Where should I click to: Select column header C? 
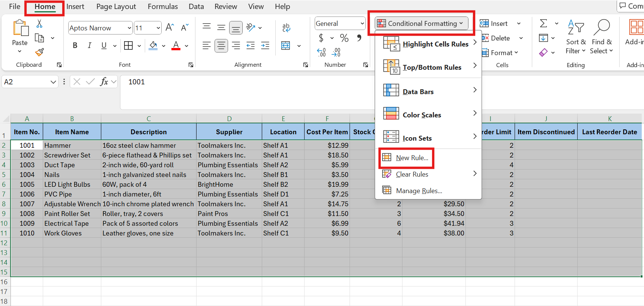point(149,118)
